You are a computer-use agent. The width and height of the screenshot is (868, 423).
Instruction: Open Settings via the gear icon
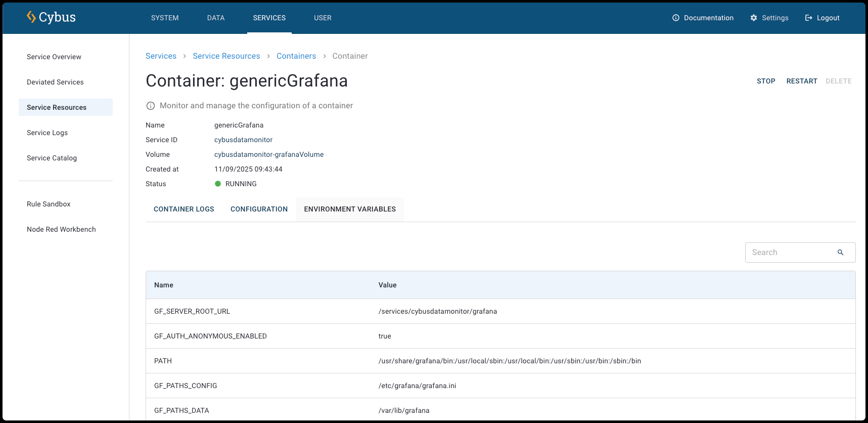754,18
